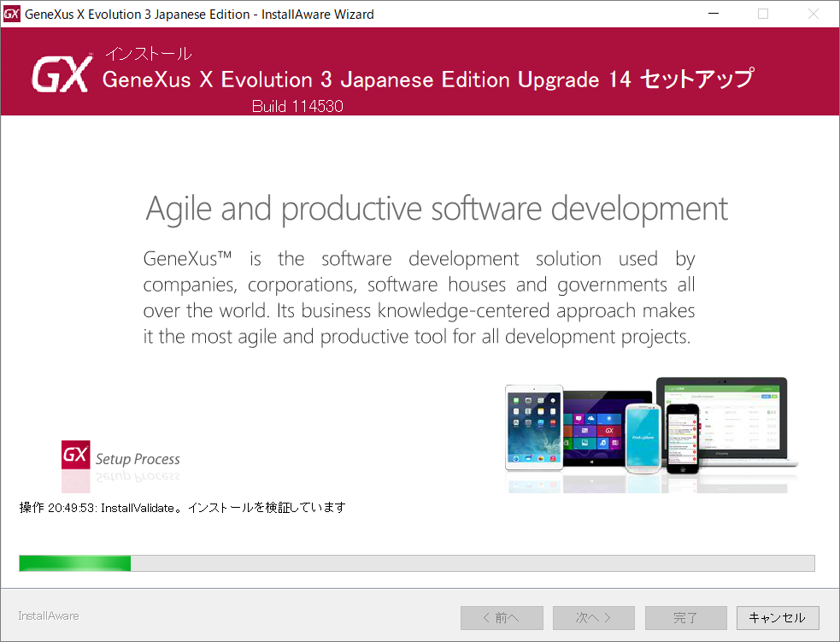Click the 'InstallAware' label at bottom left
The width and height of the screenshot is (840, 642).
(49, 615)
